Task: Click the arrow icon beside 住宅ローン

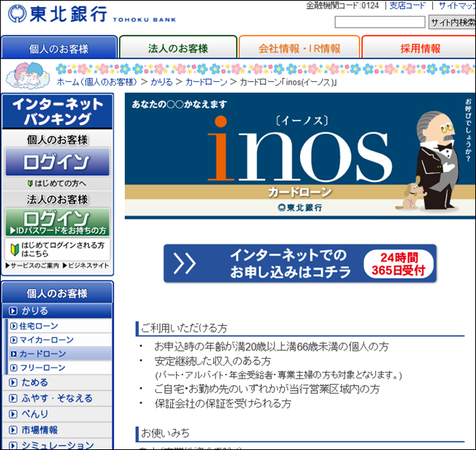Action: pyautogui.click(x=14, y=326)
